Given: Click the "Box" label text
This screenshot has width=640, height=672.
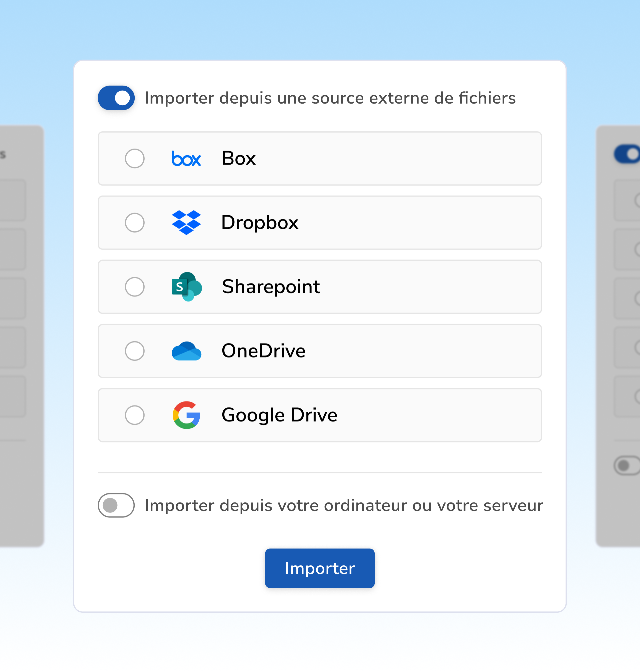Looking at the screenshot, I should [238, 159].
